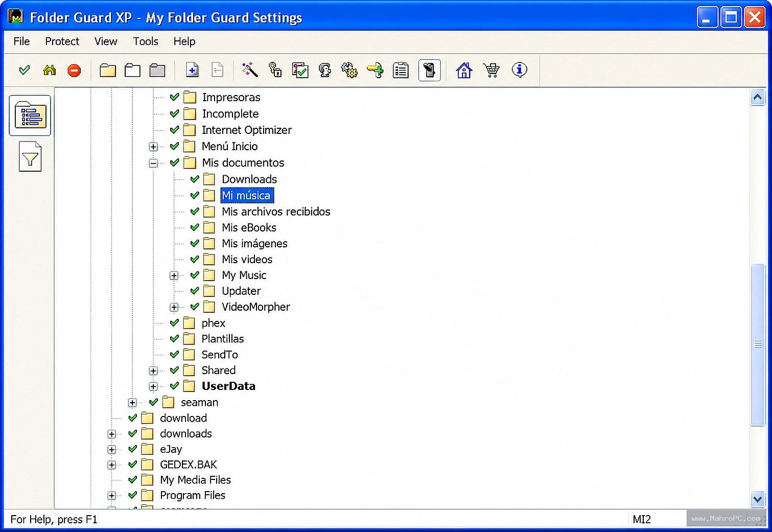The image size is (772, 532).
Task: Click the green checkmark beside My Media Files
Action: 132,480
